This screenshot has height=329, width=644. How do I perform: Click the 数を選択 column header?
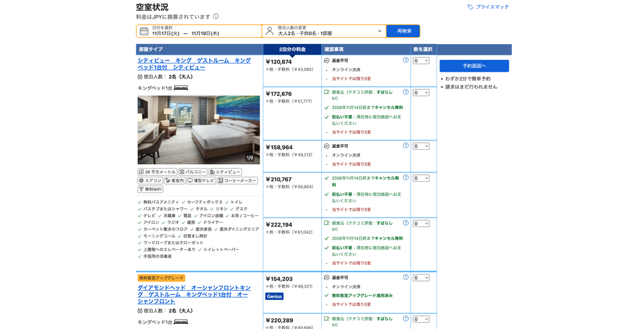pyautogui.click(x=423, y=49)
